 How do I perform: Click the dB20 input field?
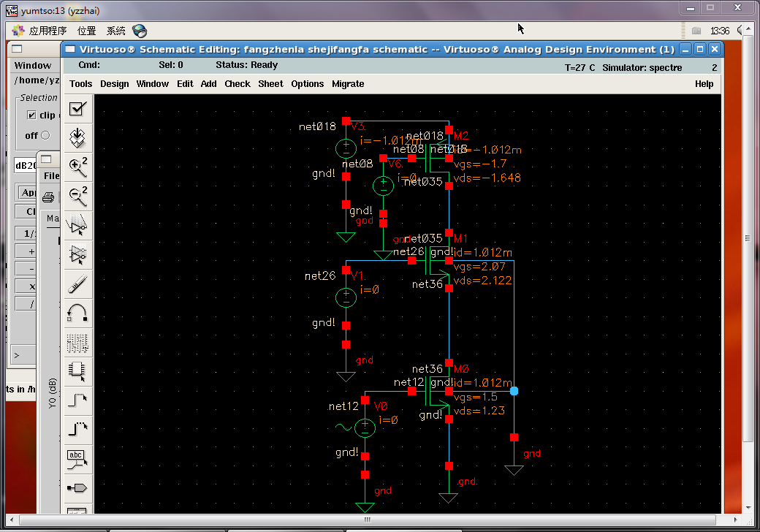click(24, 165)
